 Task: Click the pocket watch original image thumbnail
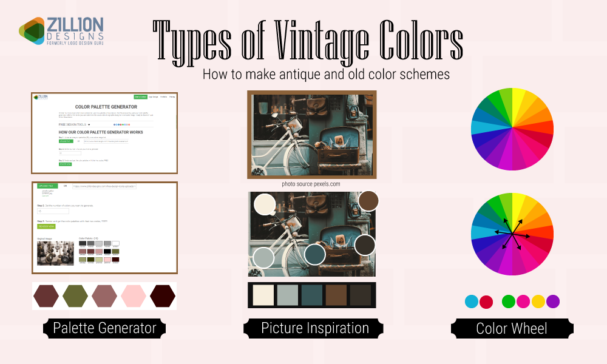pyautogui.click(x=55, y=252)
